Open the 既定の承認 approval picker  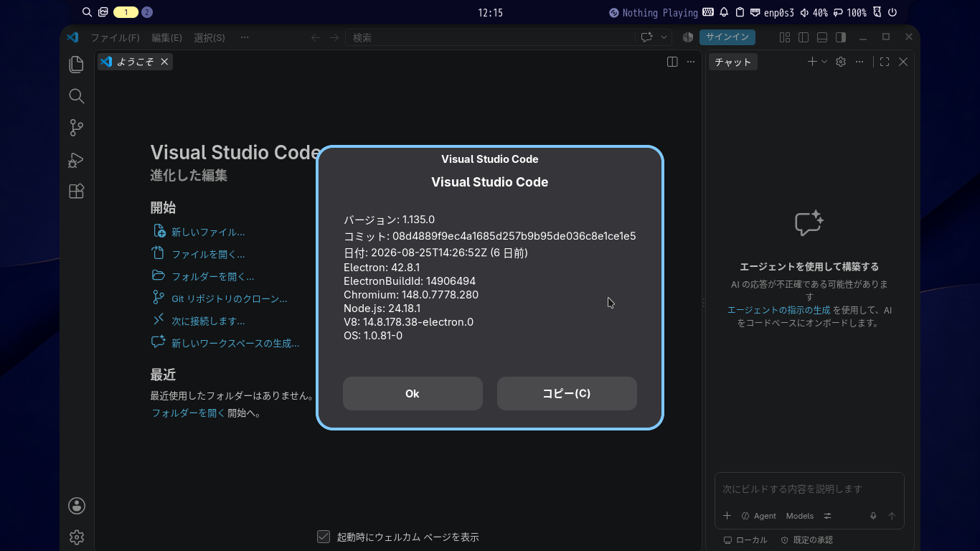click(x=807, y=540)
